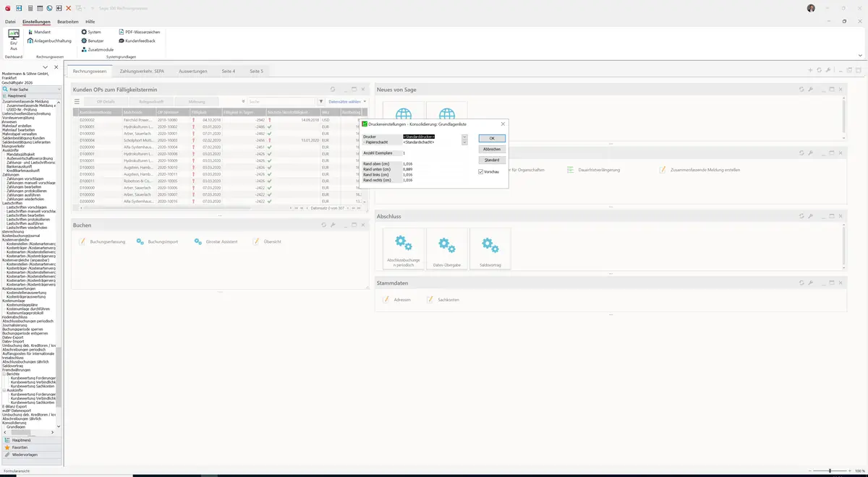Click the red X icon in the quick access toolbar
Screen dimensions: 868x477
point(69,8)
